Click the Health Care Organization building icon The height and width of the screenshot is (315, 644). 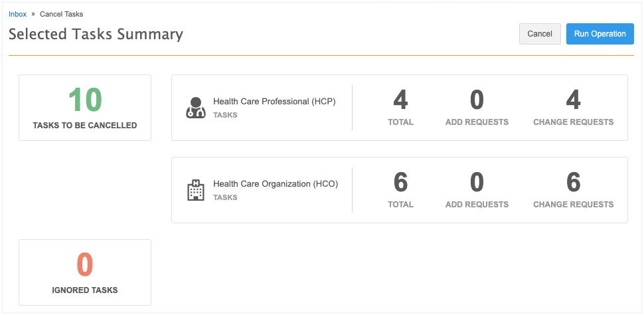pyautogui.click(x=195, y=190)
